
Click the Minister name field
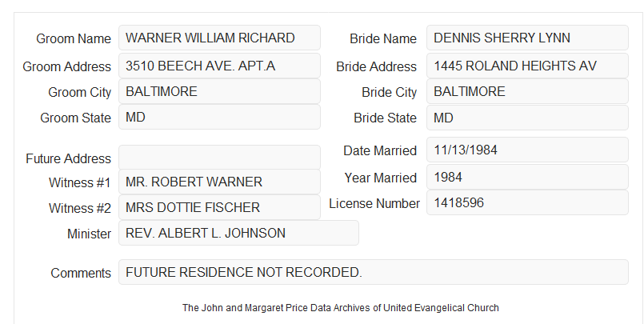pos(238,233)
